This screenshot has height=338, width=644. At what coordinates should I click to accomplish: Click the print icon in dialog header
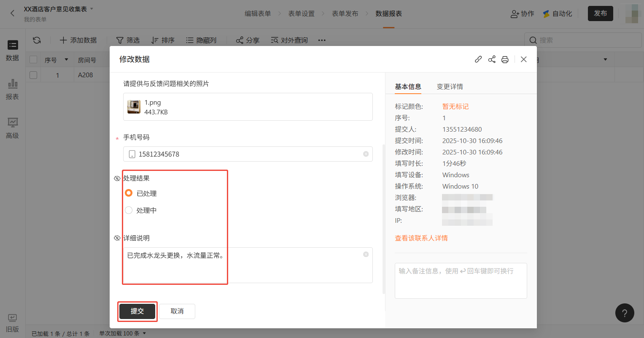[x=505, y=59]
